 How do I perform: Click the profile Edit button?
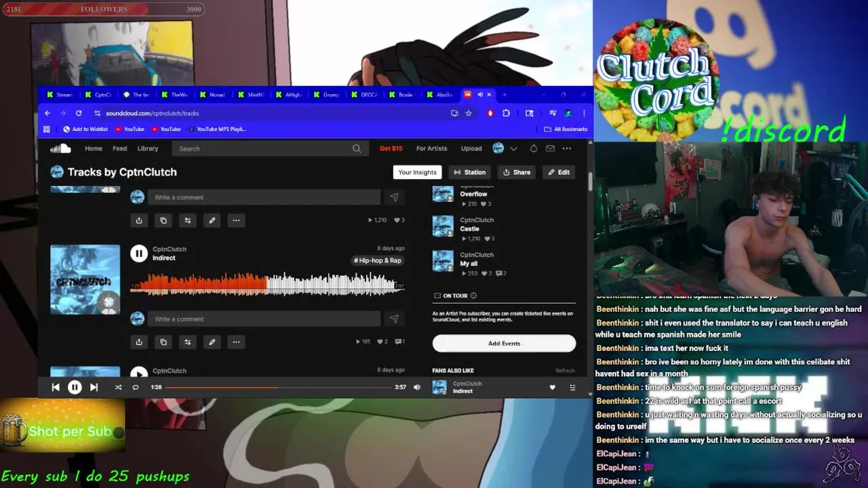tap(559, 172)
